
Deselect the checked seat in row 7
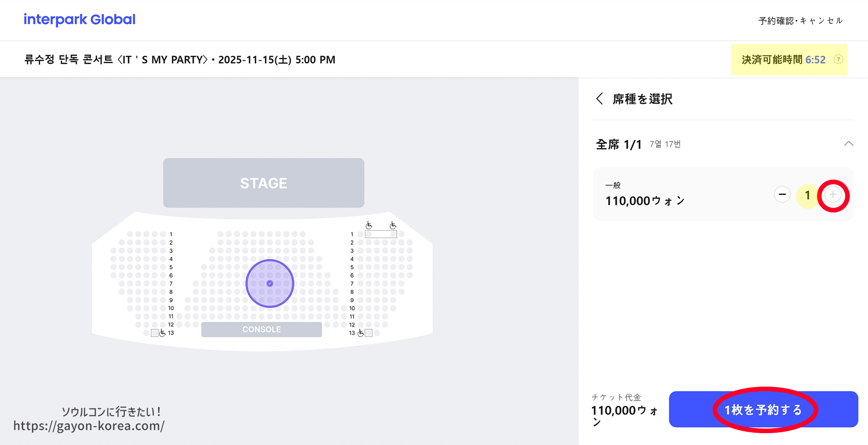(270, 284)
